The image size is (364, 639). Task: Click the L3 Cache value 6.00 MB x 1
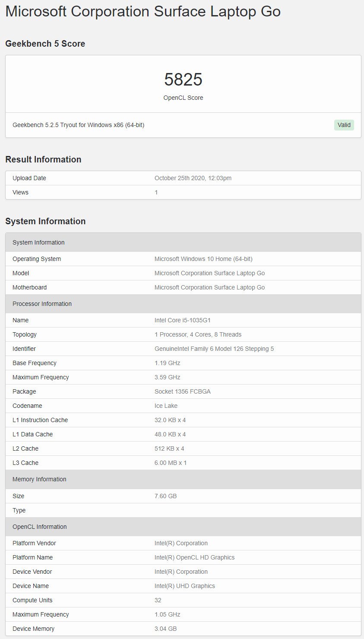[171, 463]
